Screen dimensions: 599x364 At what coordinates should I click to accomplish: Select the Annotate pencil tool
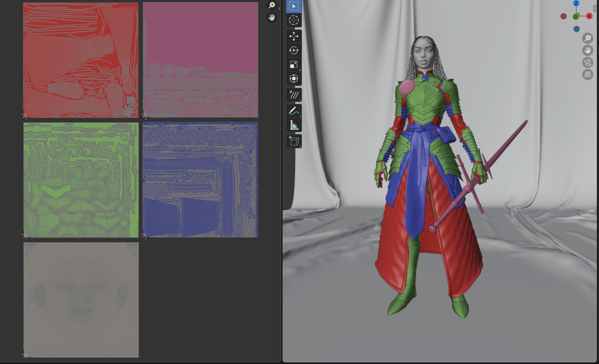(294, 111)
